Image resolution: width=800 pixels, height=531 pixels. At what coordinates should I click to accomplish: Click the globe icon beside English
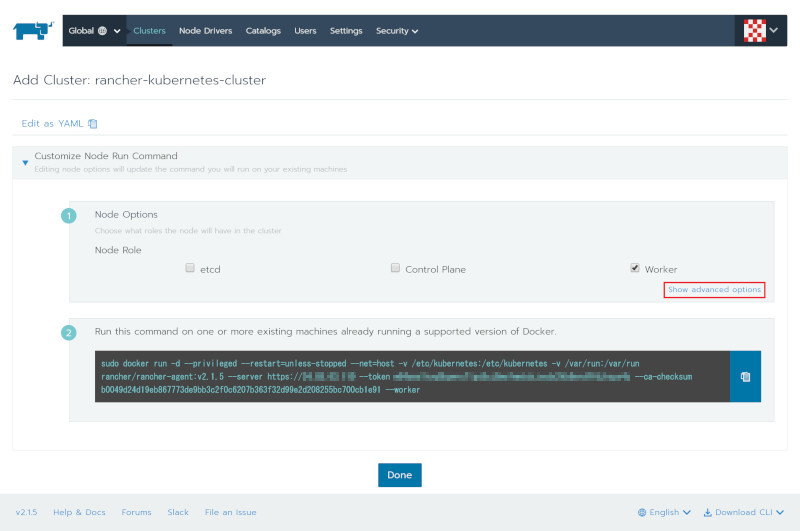tap(642, 512)
